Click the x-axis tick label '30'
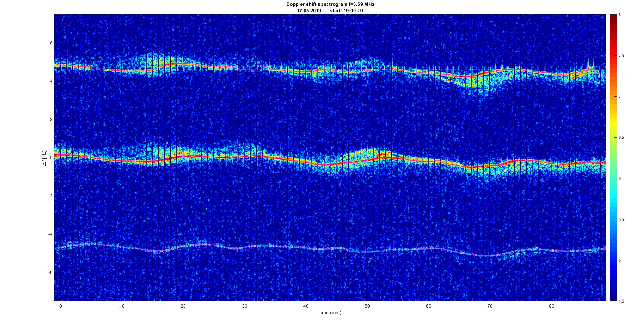The height and width of the screenshot is (323, 644). [244, 306]
